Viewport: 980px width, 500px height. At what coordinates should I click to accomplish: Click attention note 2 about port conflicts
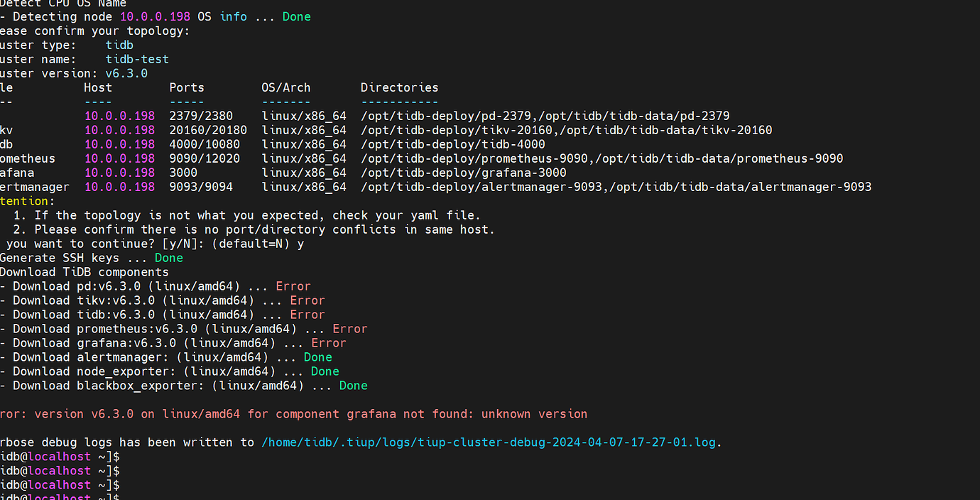254,230
